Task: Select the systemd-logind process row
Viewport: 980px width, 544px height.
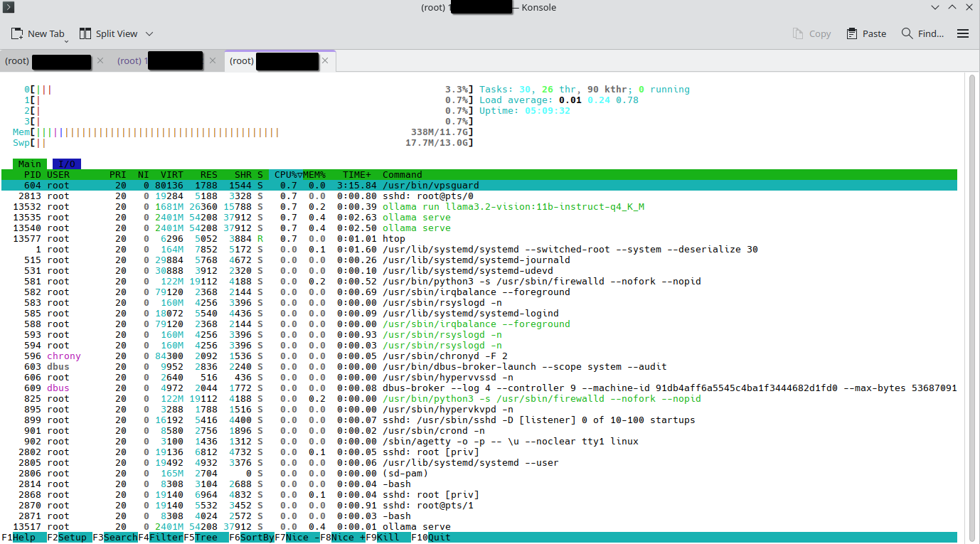Action: coord(479,314)
